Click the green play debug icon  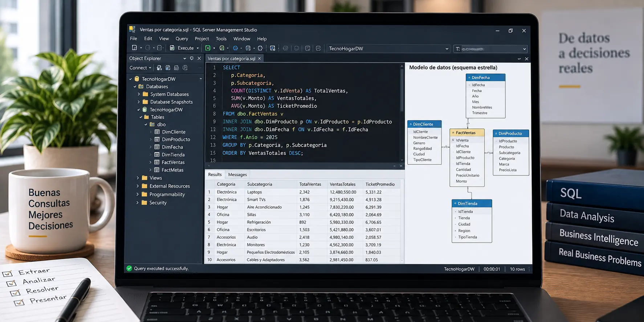coord(208,48)
